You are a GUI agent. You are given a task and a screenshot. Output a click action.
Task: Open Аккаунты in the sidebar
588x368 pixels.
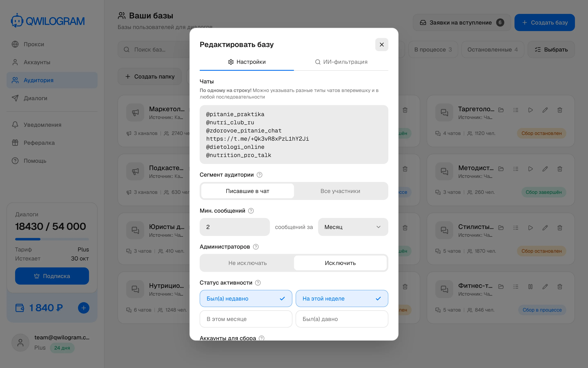pos(52,62)
